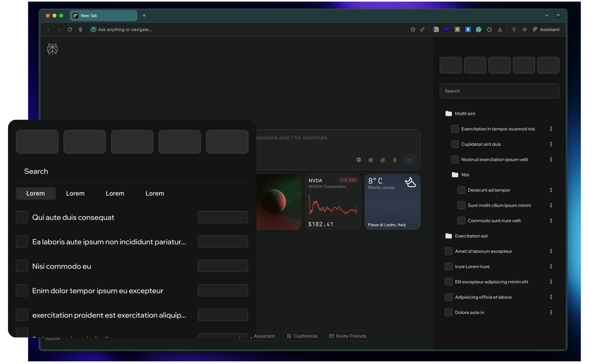Bookmark this page with the star icon
The width and height of the screenshot is (608, 364).
tap(413, 30)
